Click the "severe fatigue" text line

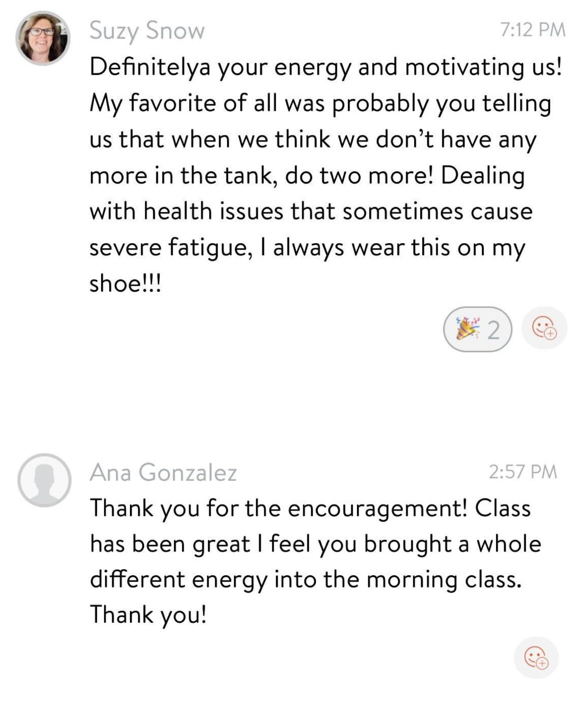click(x=307, y=248)
